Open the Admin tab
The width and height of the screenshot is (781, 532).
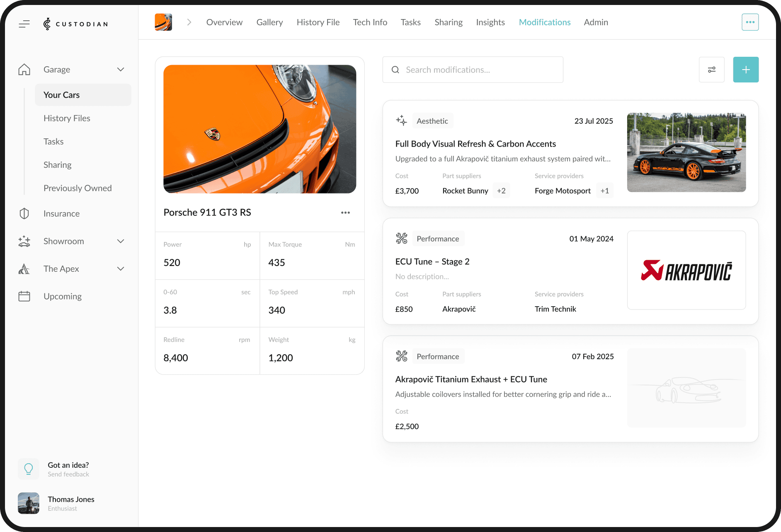(596, 22)
